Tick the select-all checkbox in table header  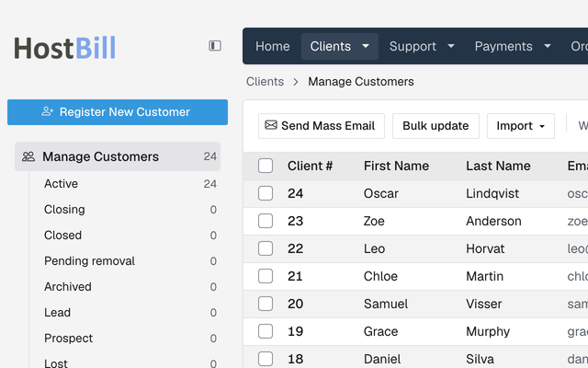point(266,166)
